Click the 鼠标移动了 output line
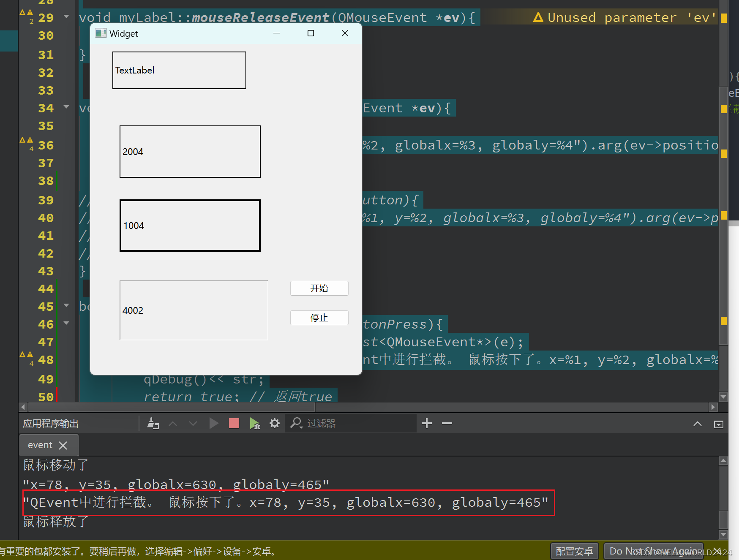Image resolution: width=739 pixels, height=560 pixels. pyautogui.click(x=56, y=465)
